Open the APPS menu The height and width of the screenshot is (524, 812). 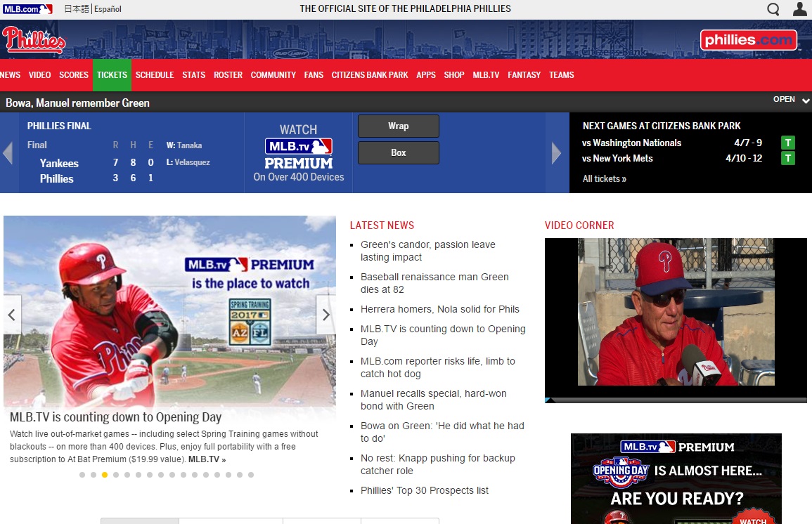tap(425, 75)
